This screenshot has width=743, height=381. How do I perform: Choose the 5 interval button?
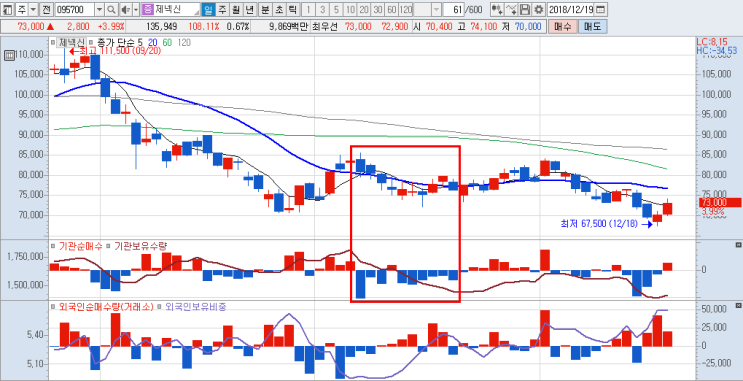(x=336, y=9)
